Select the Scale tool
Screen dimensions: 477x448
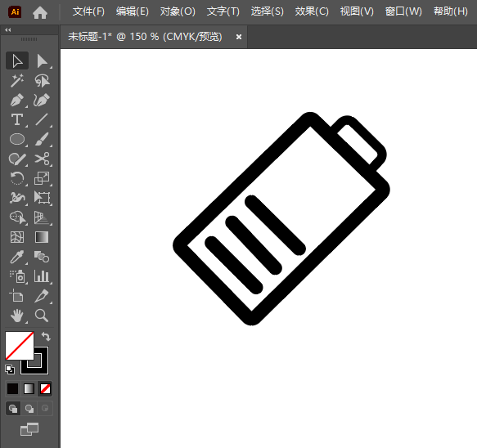click(x=42, y=178)
